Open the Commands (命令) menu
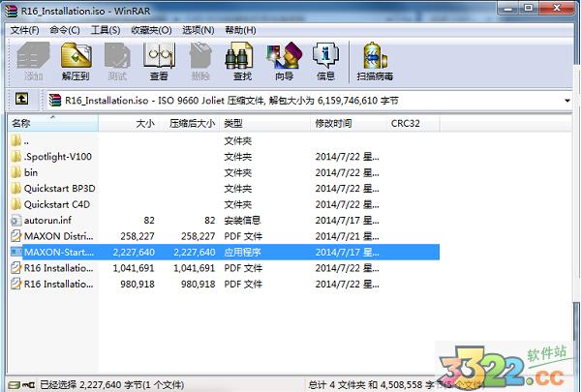This screenshot has height=392, width=581. tap(65, 30)
